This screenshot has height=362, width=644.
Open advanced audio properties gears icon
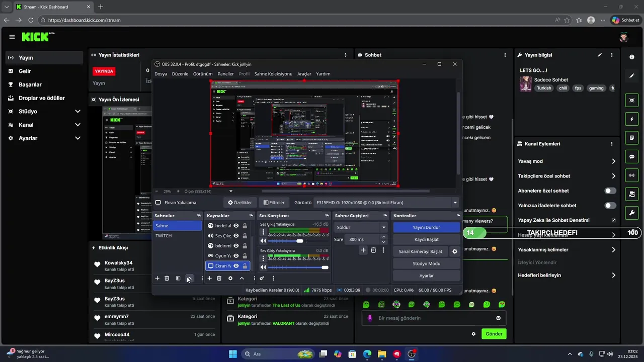pos(262,278)
